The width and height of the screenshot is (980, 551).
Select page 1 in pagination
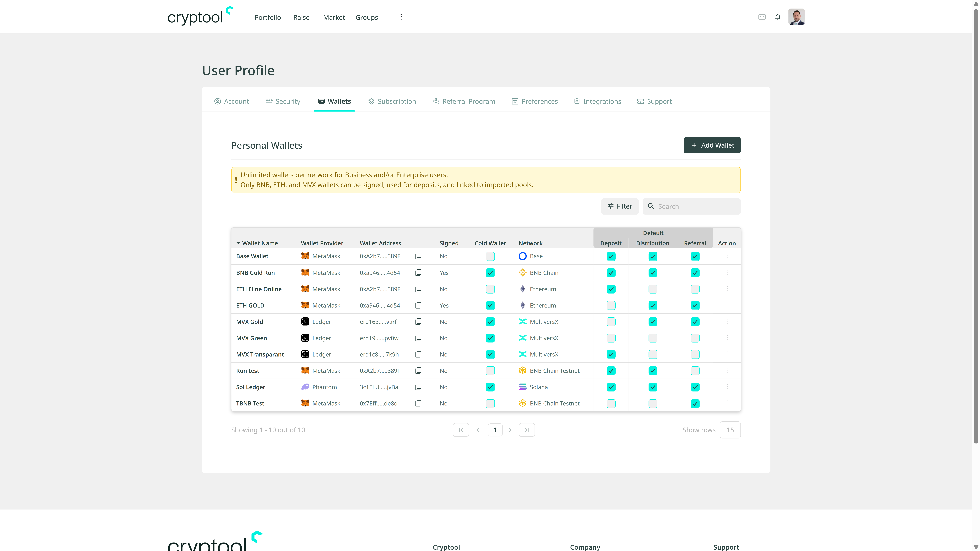click(x=495, y=430)
